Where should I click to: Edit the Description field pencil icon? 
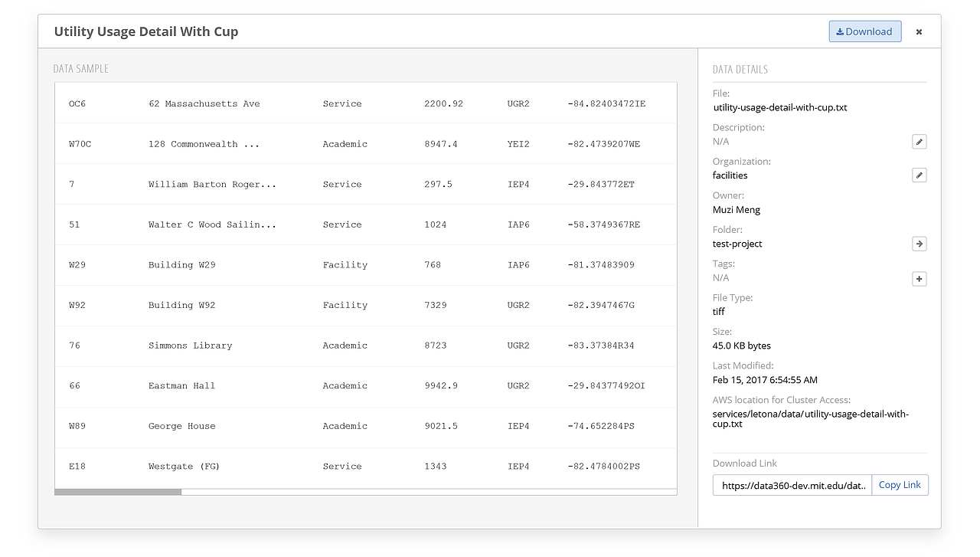(x=920, y=142)
